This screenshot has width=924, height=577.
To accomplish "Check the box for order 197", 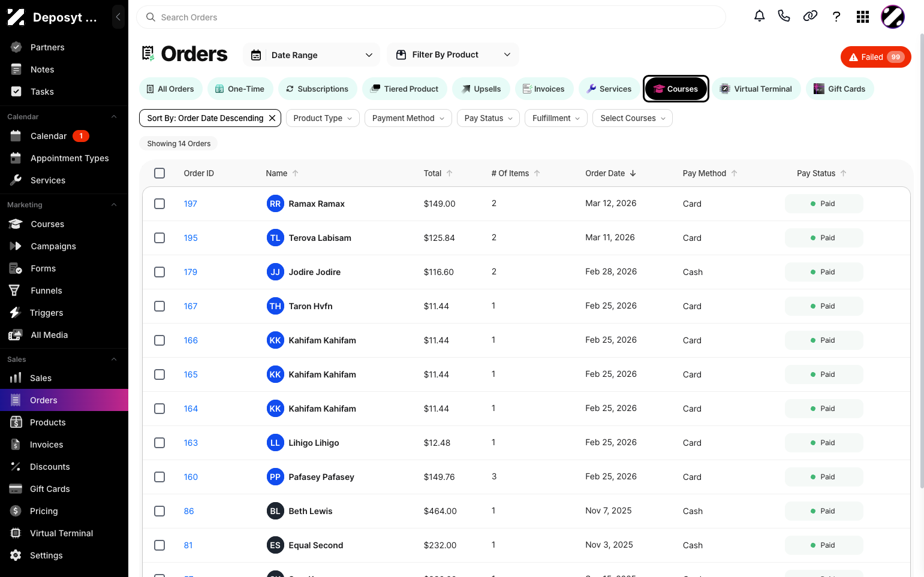I will pyautogui.click(x=159, y=204).
